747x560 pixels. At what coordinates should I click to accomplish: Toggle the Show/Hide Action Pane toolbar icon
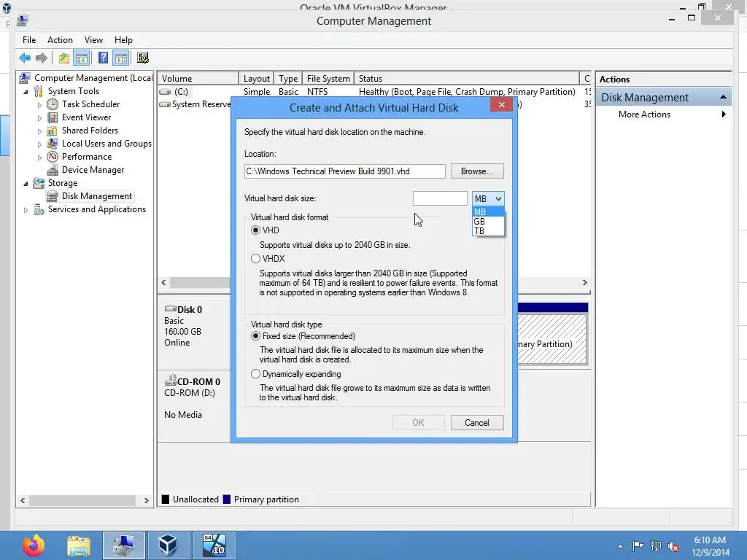[x=121, y=58]
